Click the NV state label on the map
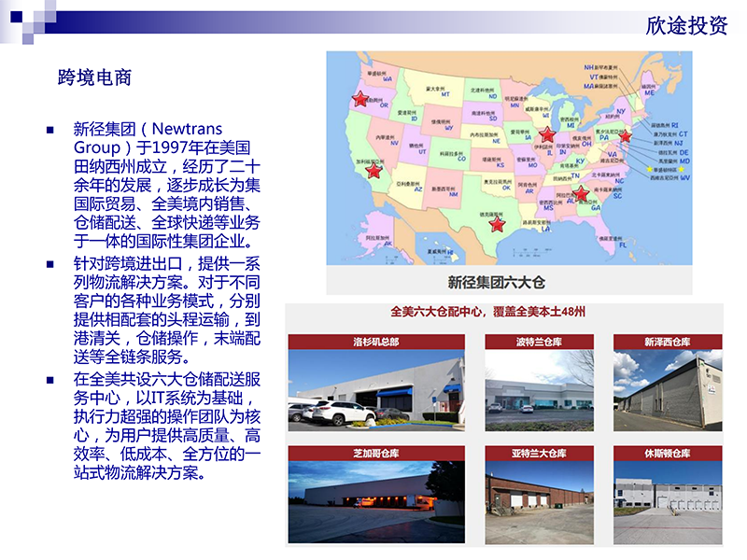This screenshot has height=560, width=747. pyautogui.click(x=394, y=143)
